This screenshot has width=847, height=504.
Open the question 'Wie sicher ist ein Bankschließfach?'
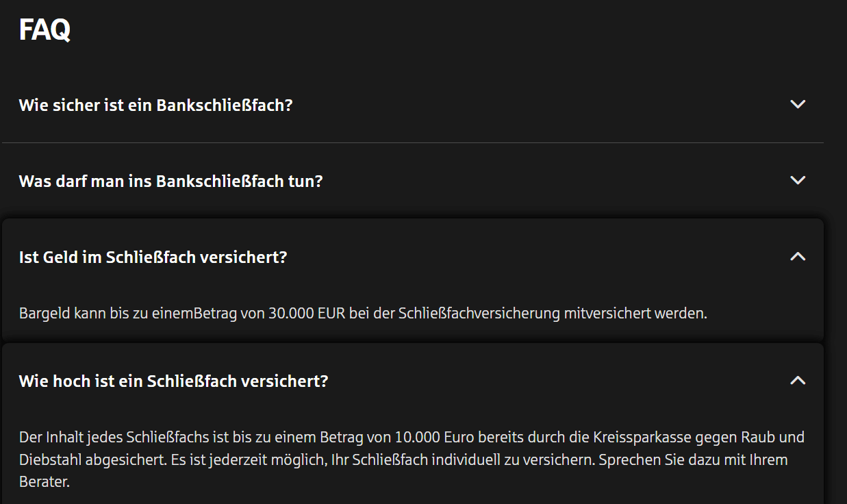155,105
